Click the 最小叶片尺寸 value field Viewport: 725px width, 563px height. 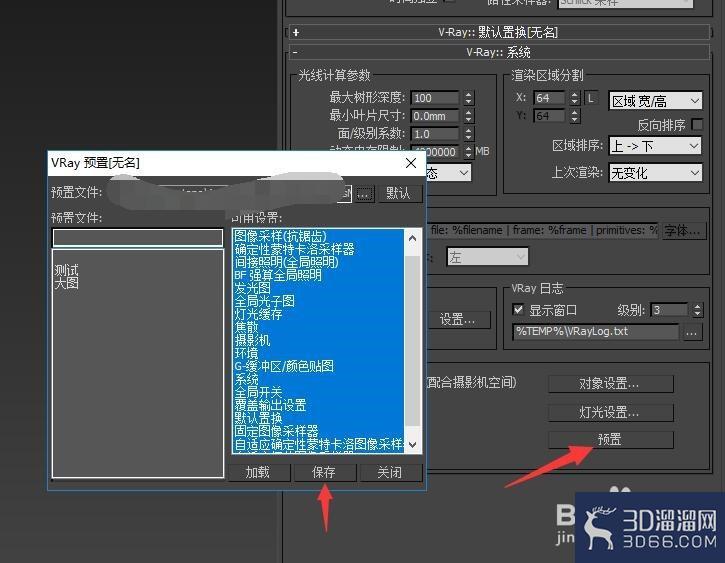tap(436, 116)
